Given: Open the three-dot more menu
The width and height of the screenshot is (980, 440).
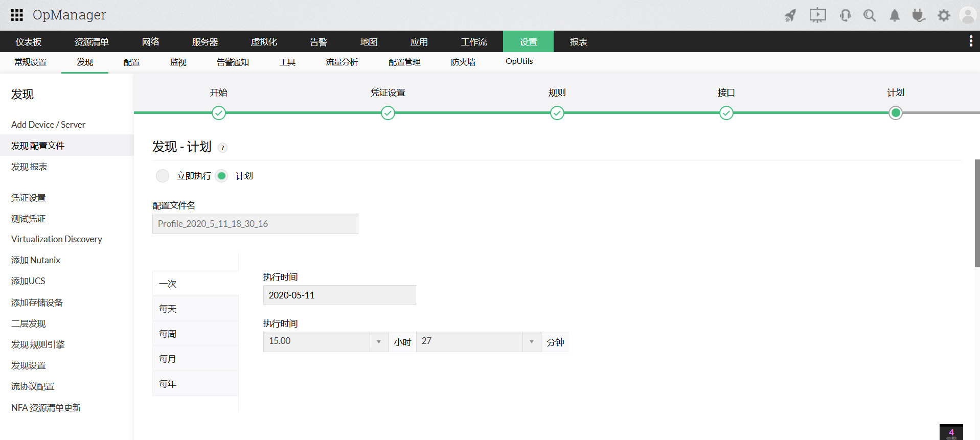Looking at the screenshot, I should pos(970,41).
